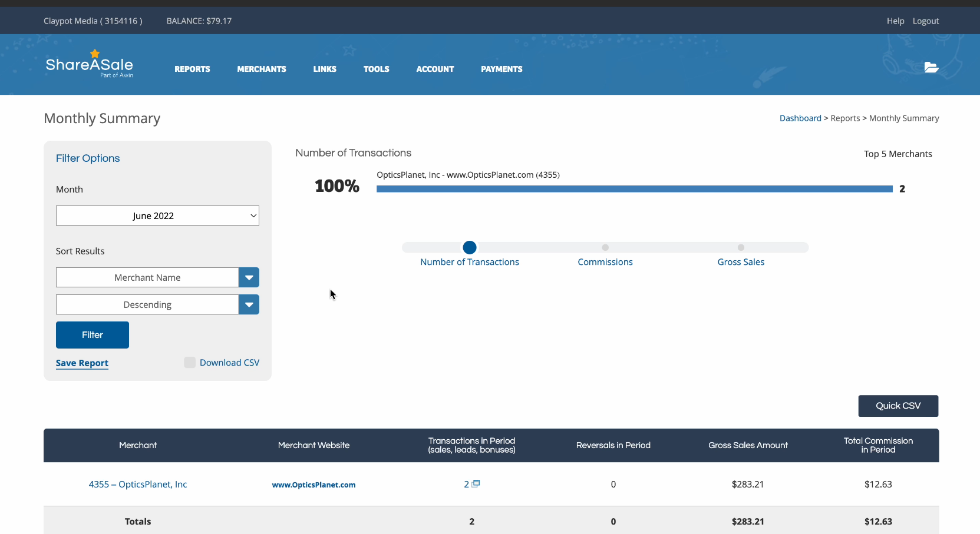
Task: Open transaction details popup icon next to 2
Action: pos(476,483)
